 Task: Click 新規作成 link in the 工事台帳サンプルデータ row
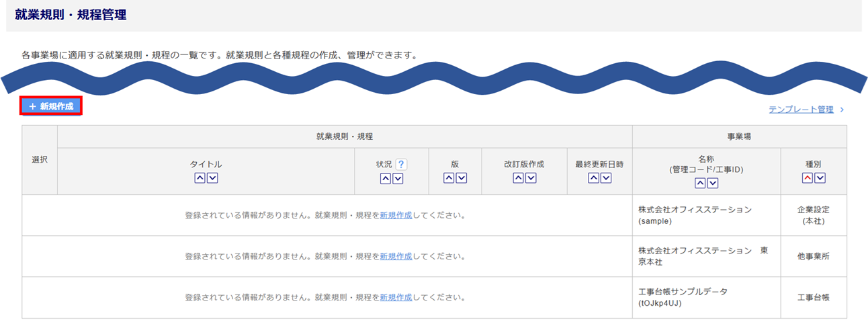tap(396, 297)
